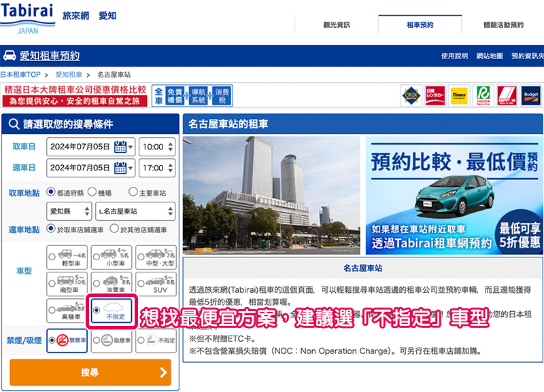Select 機場 pickup location radio
This screenshot has height=392, width=544.
point(92,192)
